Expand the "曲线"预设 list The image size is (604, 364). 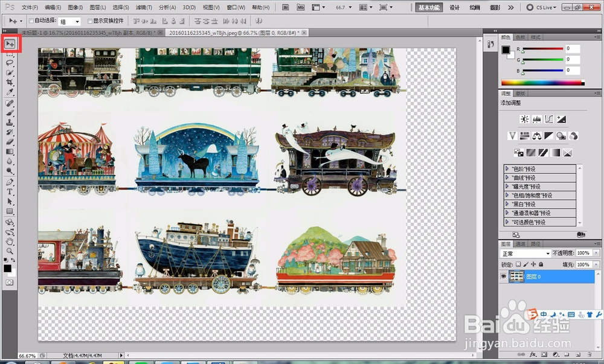[507, 177]
